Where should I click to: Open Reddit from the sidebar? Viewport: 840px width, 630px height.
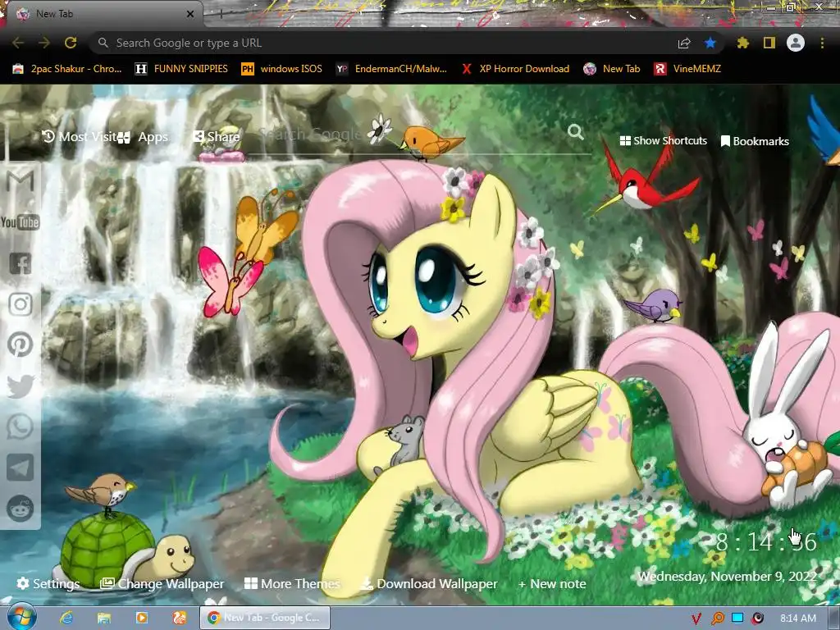[21, 509]
